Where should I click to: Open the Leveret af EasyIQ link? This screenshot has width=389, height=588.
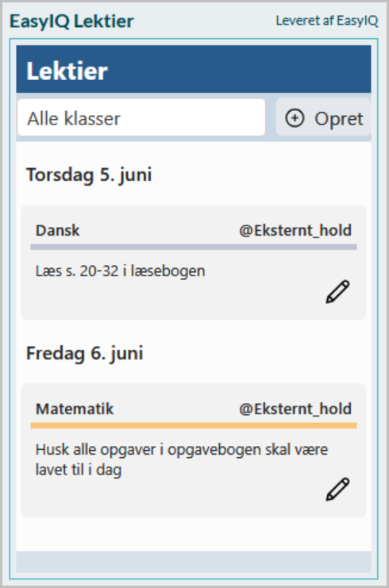327,21
